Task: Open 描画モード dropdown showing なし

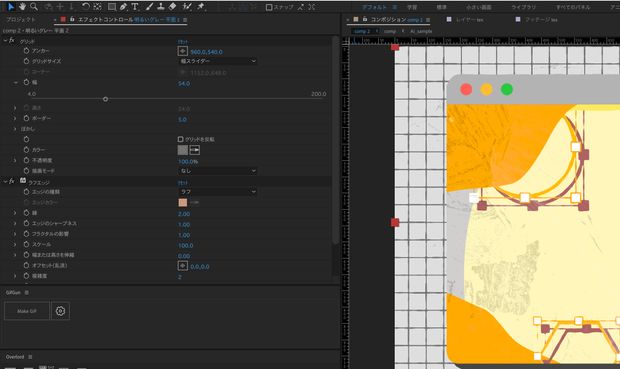Action: [218, 171]
